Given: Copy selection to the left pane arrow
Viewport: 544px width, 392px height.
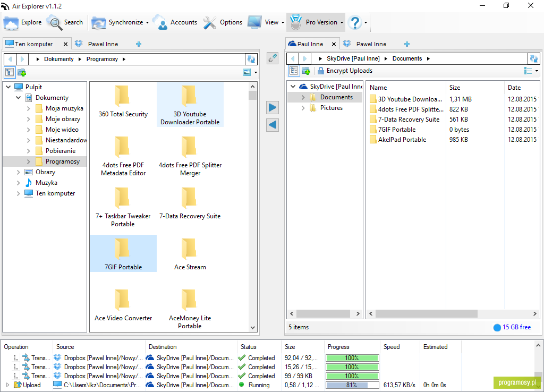Looking at the screenshot, I should (x=273, y=125).
